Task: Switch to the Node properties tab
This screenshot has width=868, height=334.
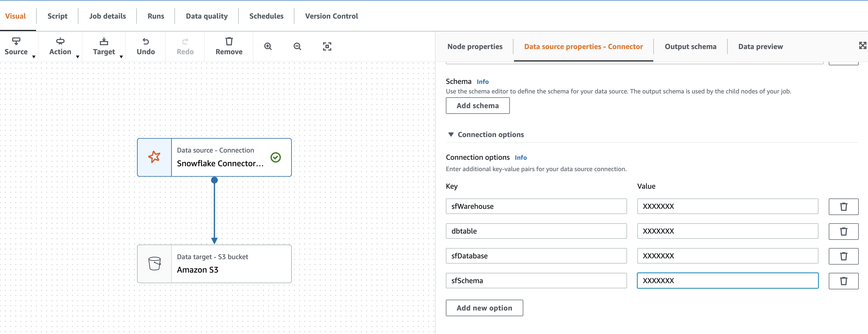Action: point(475,46)
